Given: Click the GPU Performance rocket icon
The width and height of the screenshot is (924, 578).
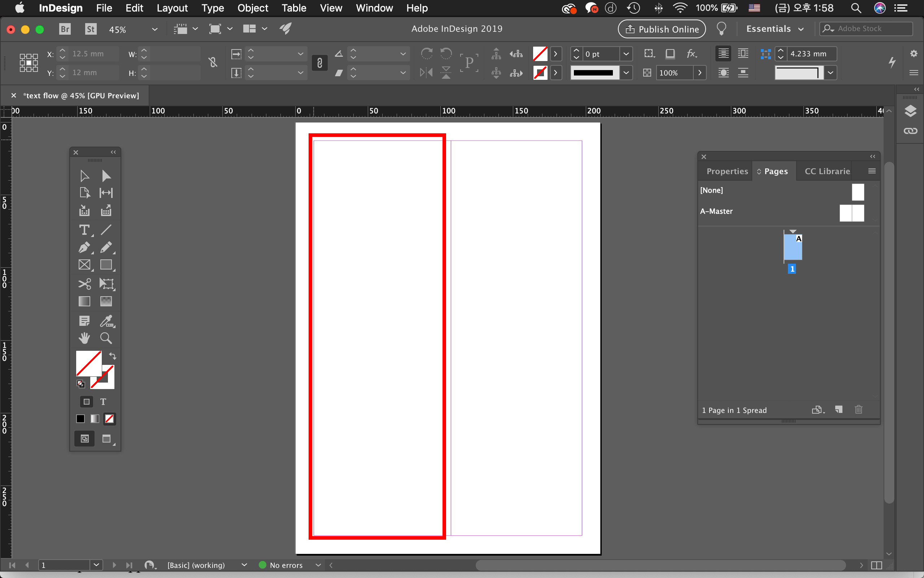Looking at the screenshot, I should pyautogui.click(x=285, y=29).
